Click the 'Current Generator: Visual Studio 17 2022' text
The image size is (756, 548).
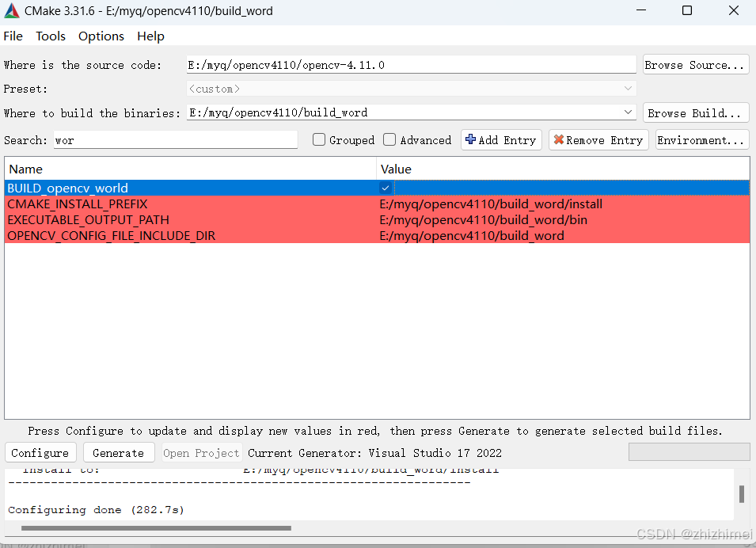(374, 453)
